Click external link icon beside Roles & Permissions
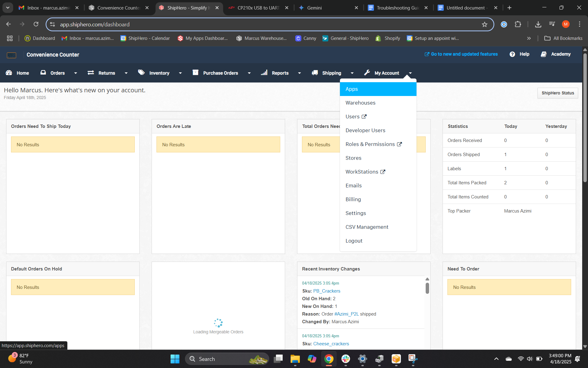 click(399, 144)
